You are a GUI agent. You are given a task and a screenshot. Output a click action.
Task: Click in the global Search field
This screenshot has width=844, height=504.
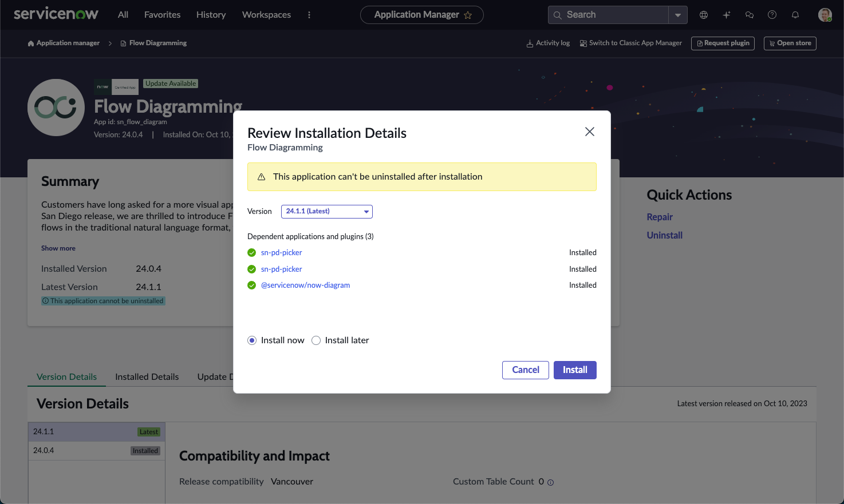point(609,15)
